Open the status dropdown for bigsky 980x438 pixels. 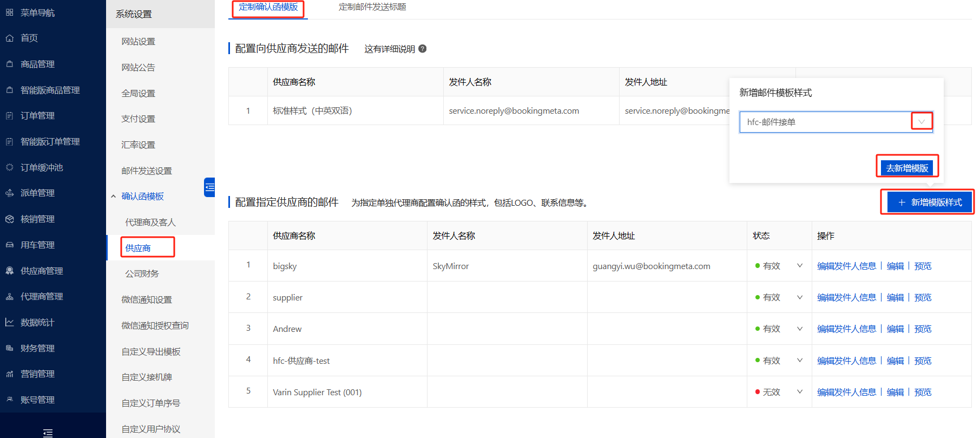[799, 266]
